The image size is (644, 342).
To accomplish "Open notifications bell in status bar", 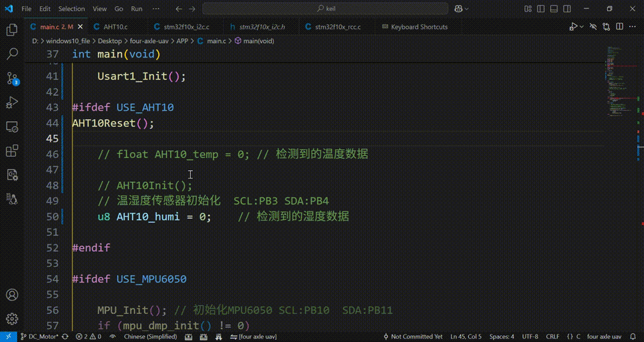I will coord(633,337).
